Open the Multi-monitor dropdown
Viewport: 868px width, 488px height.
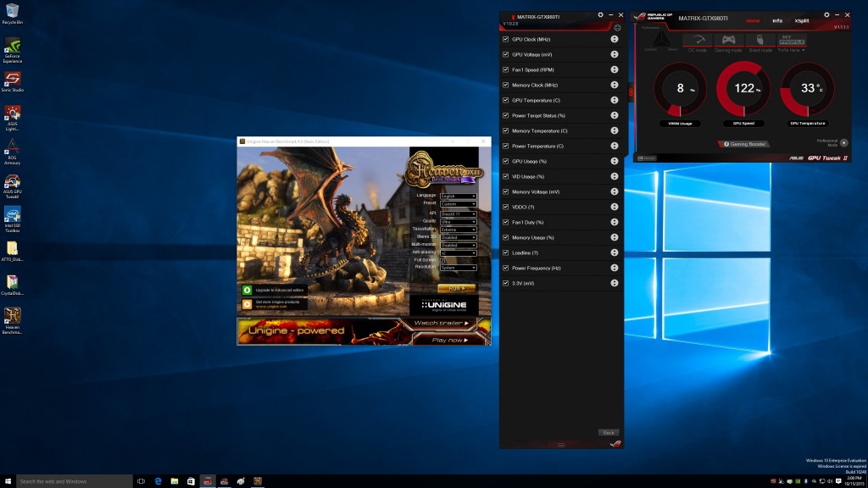pos(458,245)
